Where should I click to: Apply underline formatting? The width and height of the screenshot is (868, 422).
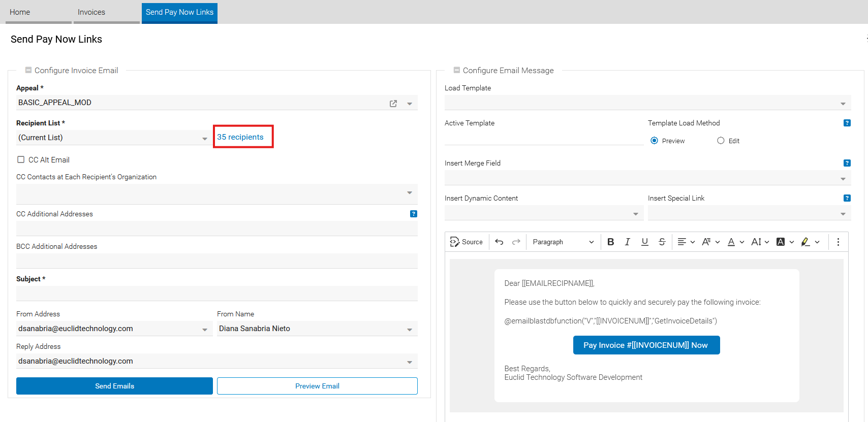pos(645,242)
